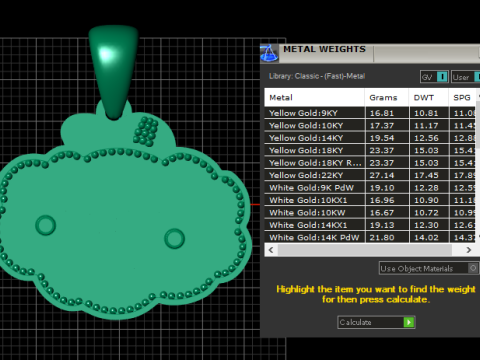Select the White Gold:10KW row
Viewport: 480px width, 360px height.
click(x=370, y=213)
